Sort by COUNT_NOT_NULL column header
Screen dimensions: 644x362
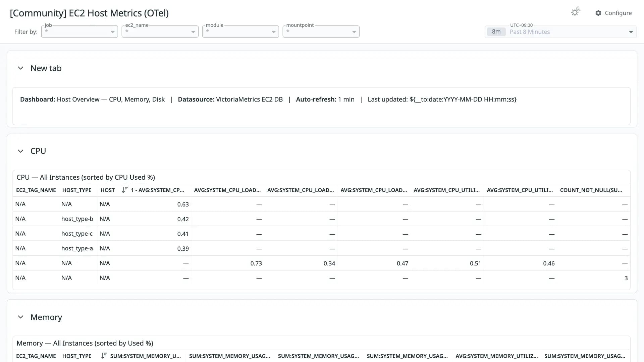[x=591, y=190]
